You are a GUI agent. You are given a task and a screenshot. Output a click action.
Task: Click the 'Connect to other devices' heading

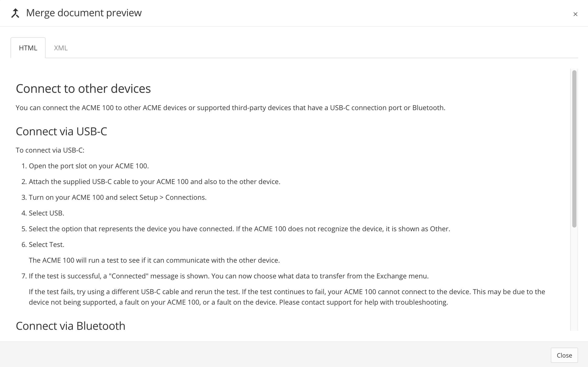point(83,89)
